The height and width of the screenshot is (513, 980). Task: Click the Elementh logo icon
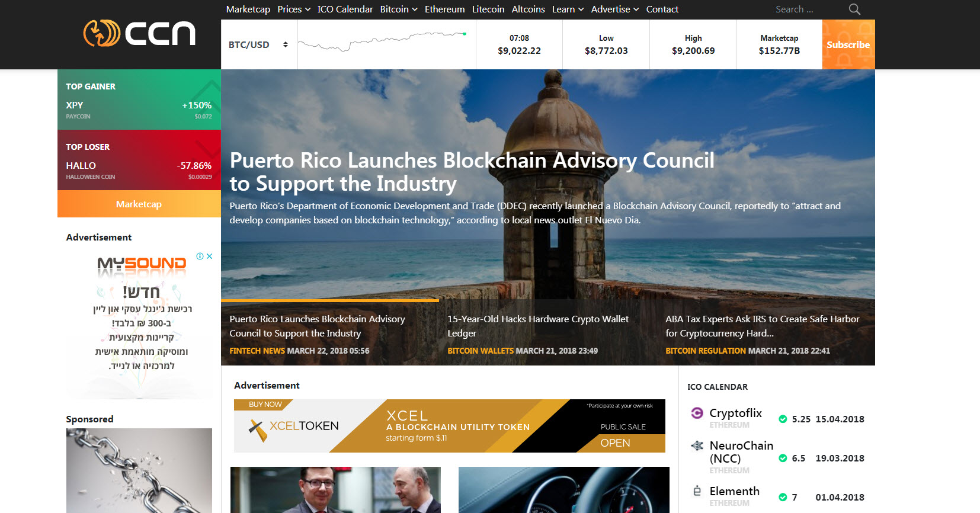click(697, 491)
